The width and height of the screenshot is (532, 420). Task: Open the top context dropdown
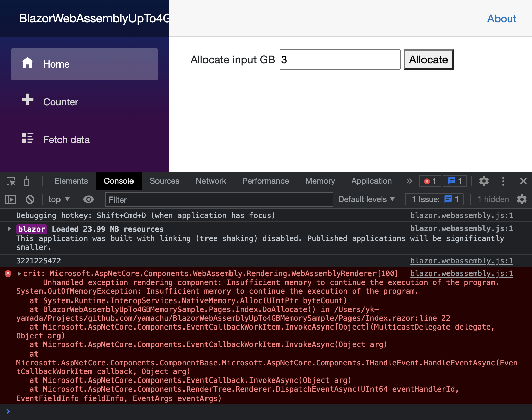point(59,200)
